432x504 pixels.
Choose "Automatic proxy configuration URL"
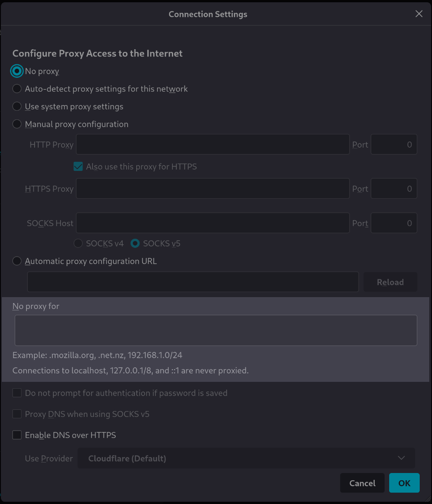pyautogui.click(x=17, y=261)
